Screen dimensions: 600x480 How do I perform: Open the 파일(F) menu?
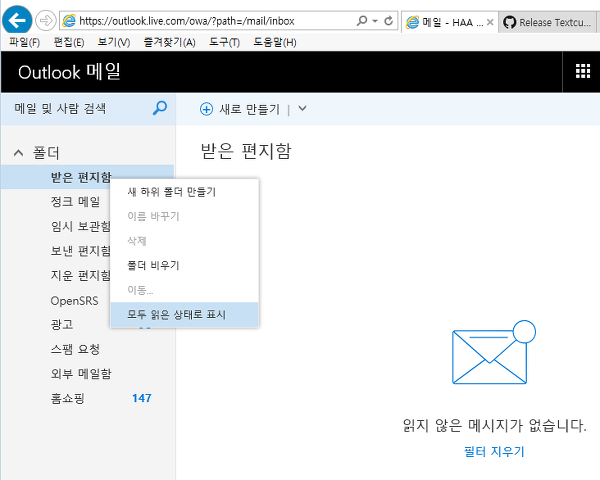pyautogui.click(x=24, y=42)
